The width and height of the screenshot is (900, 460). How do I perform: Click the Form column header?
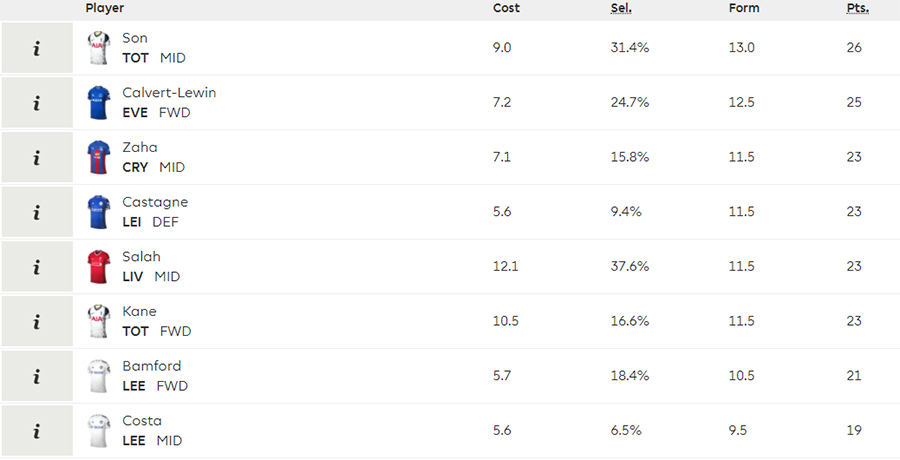[744, 8]
